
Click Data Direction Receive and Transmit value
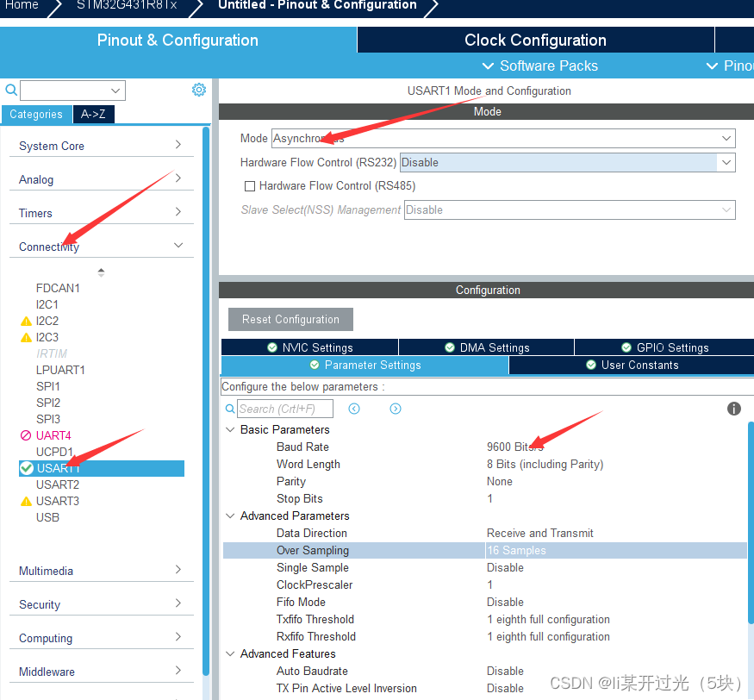(x=540, y=533)
